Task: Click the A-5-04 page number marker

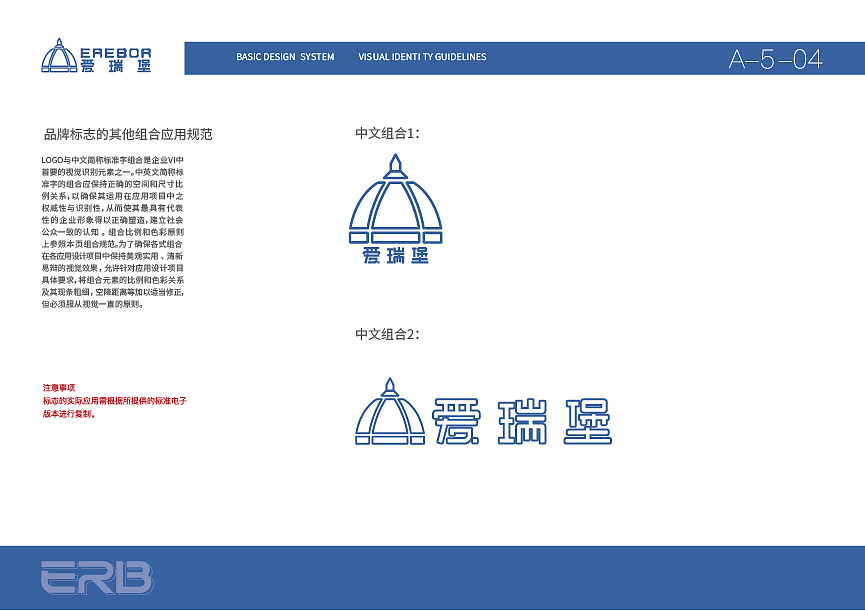Action: coord(777,57)
